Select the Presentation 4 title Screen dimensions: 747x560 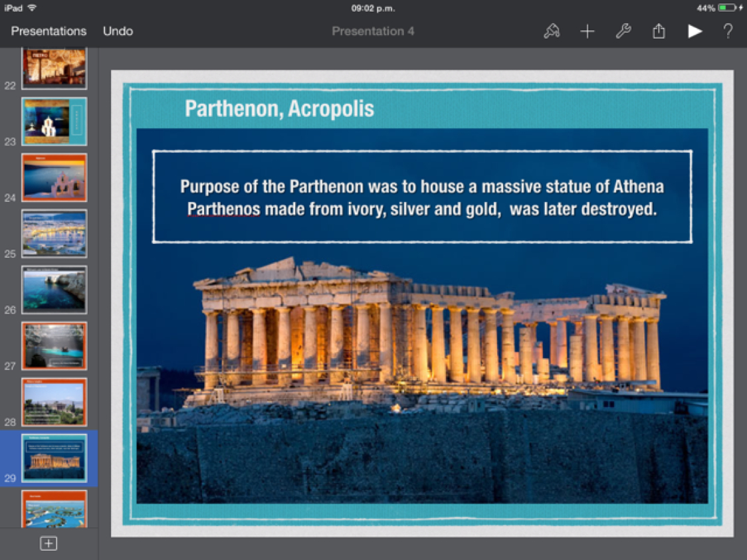pyautogui.click(x=373, y=31)
